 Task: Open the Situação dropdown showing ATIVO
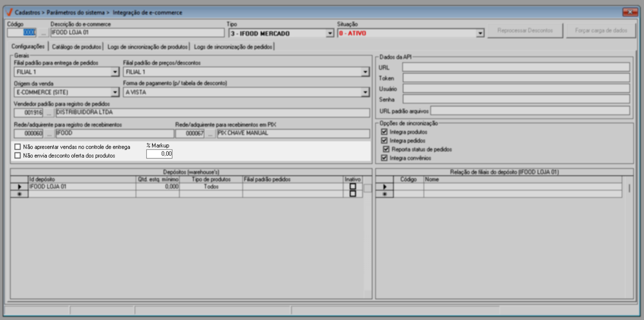pos(480,33)
